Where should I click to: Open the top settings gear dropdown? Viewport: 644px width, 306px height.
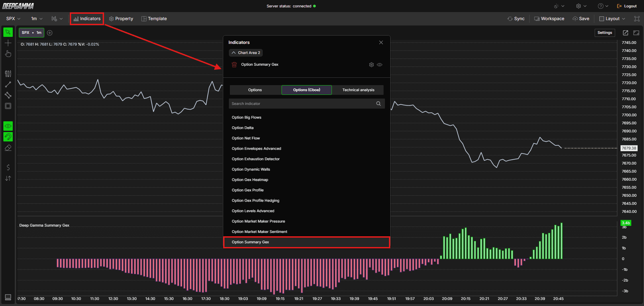(581, 6)
